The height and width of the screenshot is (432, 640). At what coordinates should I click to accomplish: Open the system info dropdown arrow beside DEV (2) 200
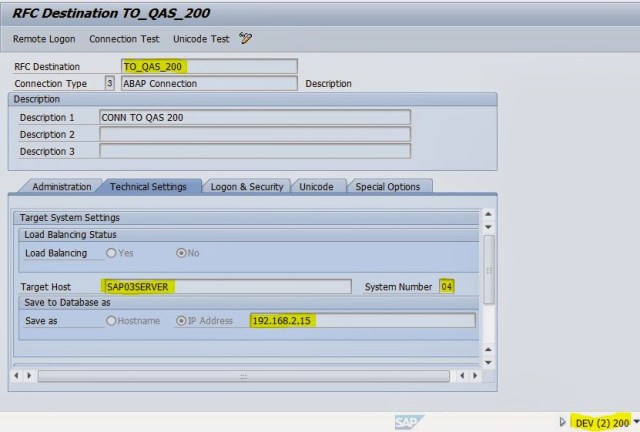(636, 422)
